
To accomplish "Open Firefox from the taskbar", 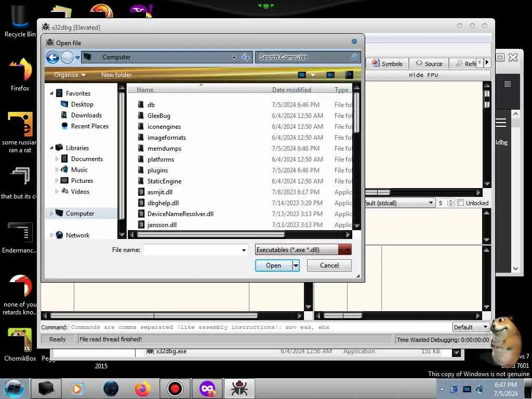I will pyautogui.click(x=143, y=389).
